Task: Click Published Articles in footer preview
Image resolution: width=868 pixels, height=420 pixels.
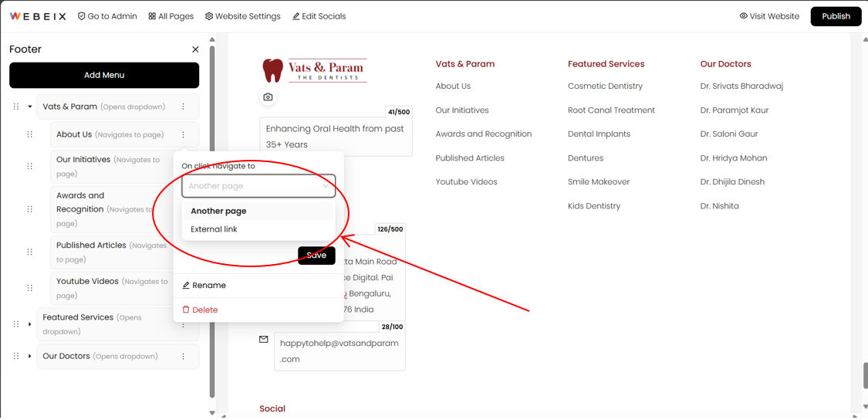Action: tap(470, 158)
